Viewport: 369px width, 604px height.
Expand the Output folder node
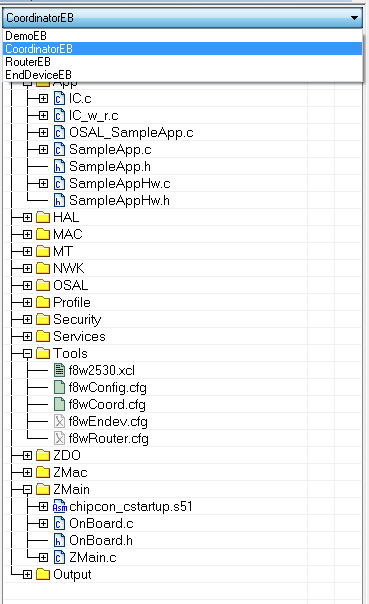(x=27, y=574)
